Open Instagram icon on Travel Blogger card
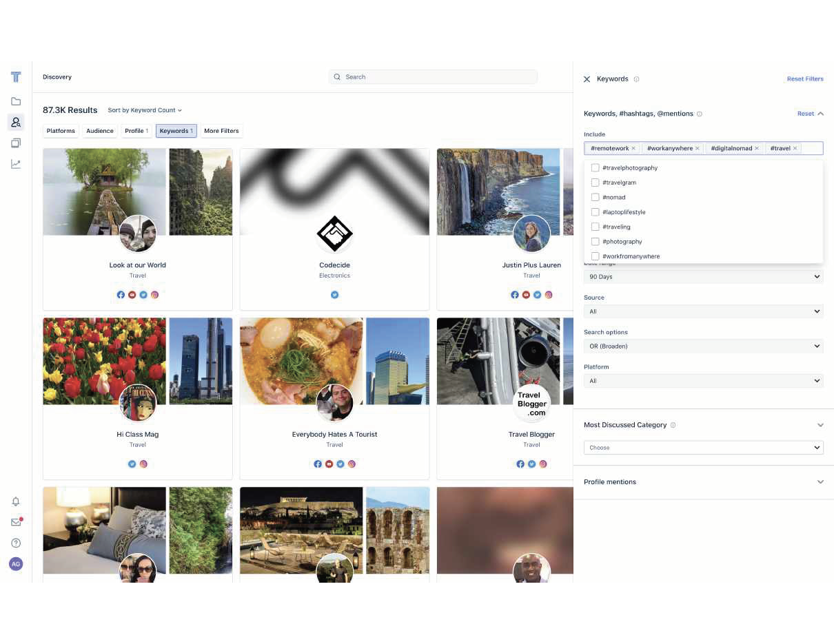 click(543, 464)
